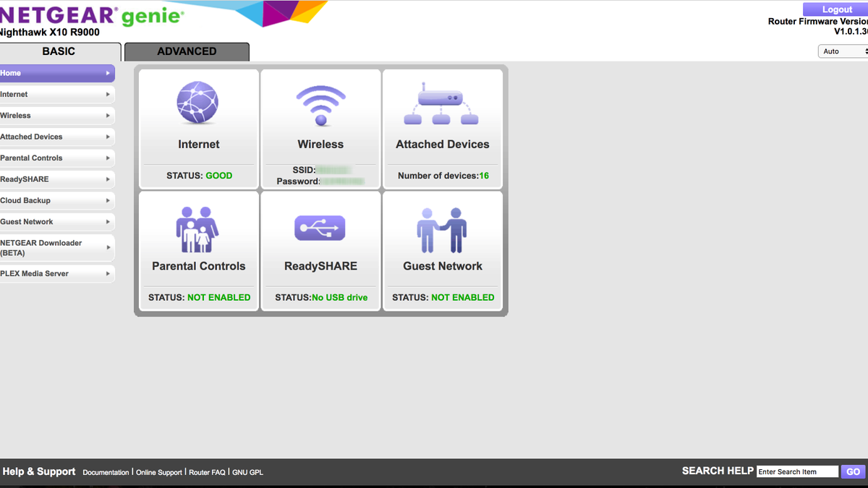Open the Internet sidebar item
868x488 pixels.
coord(57,94)
